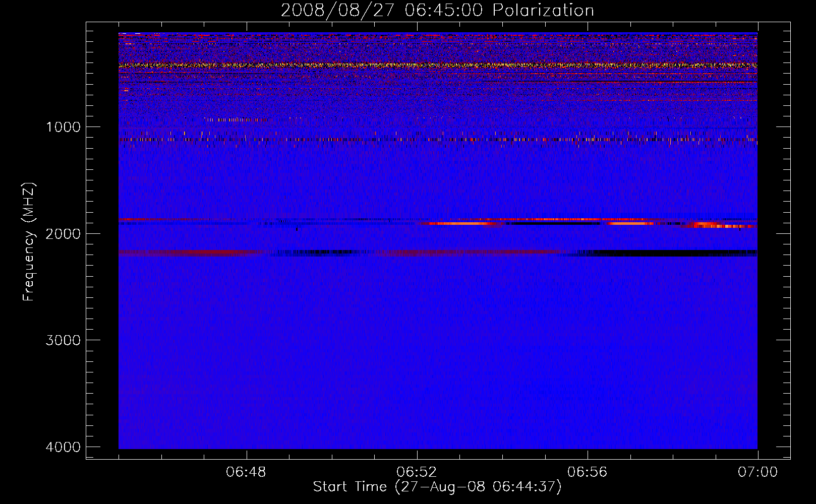
Task: Click the 3000 frequency tick label
Action: [x=63, y=340]
